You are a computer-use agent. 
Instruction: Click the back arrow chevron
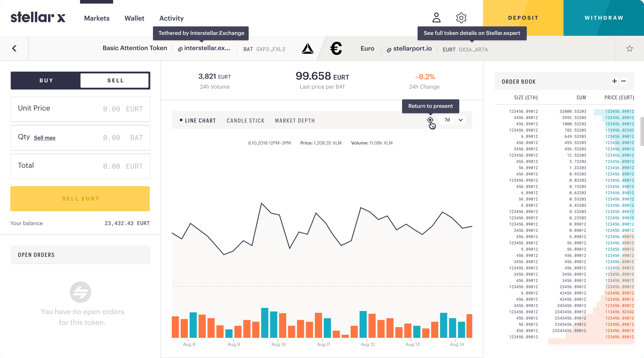pos(14,48)
